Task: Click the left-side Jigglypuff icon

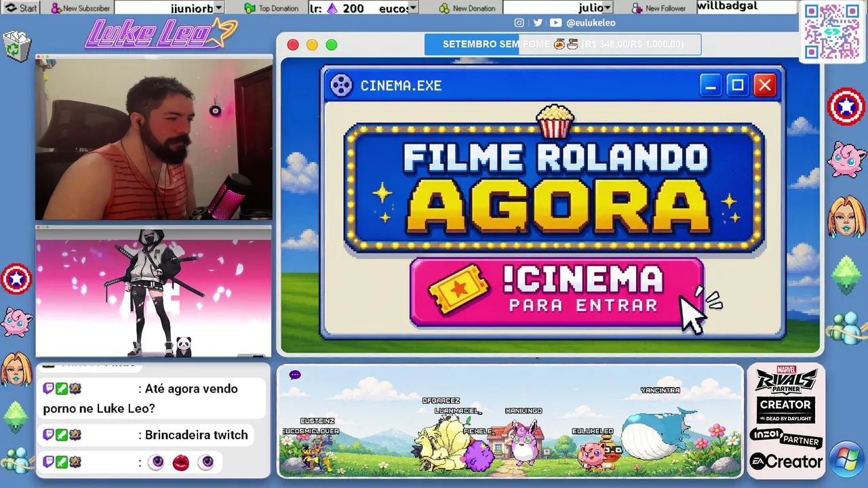Action: click(16, 322)
